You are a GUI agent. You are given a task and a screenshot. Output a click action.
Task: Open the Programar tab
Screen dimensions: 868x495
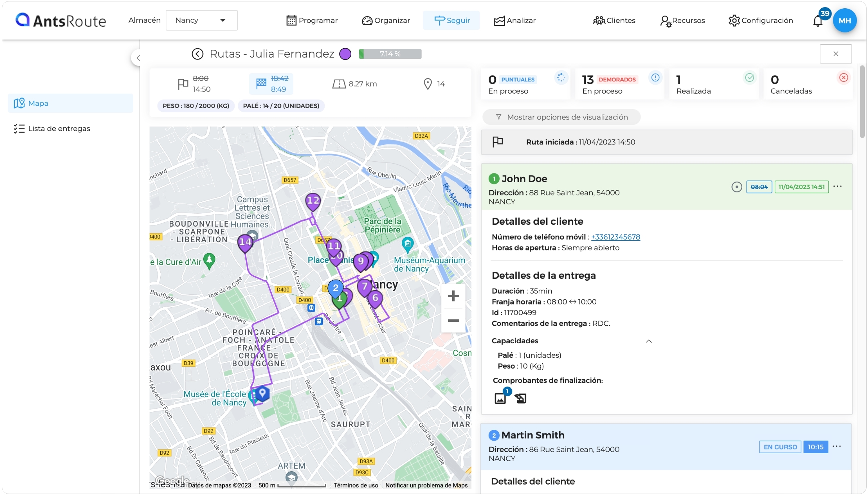point(312,21)
